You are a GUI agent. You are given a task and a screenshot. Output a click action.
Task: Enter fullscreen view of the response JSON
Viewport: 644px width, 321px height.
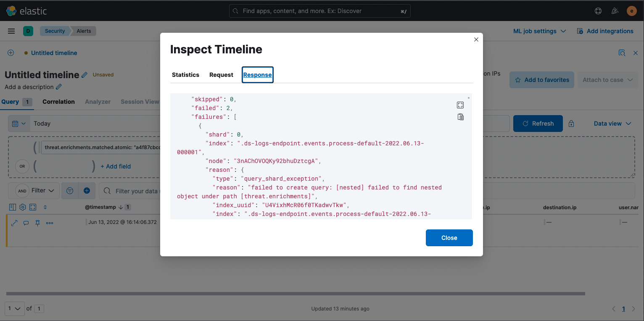click(x=460, y=105)
